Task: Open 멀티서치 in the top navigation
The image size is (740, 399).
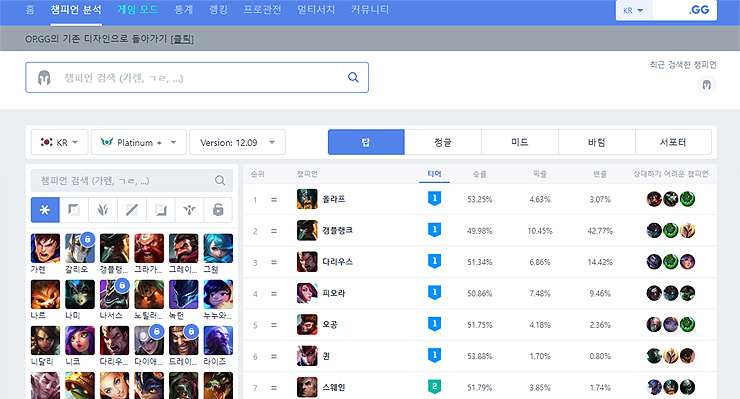Action: tap(316, 10)
